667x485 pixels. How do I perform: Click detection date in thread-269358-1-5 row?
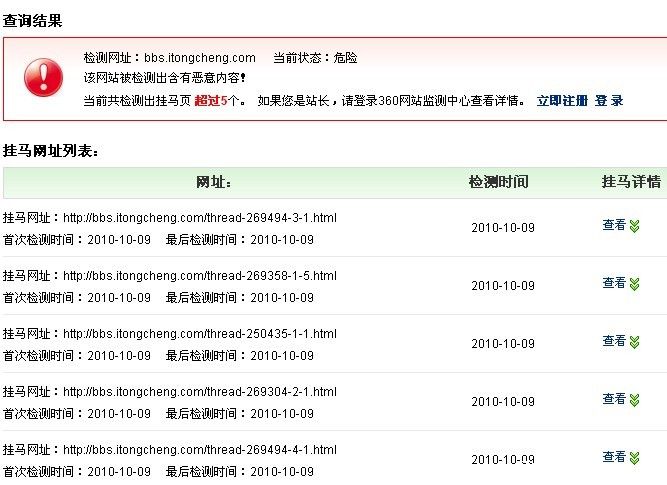pos(503,286)
